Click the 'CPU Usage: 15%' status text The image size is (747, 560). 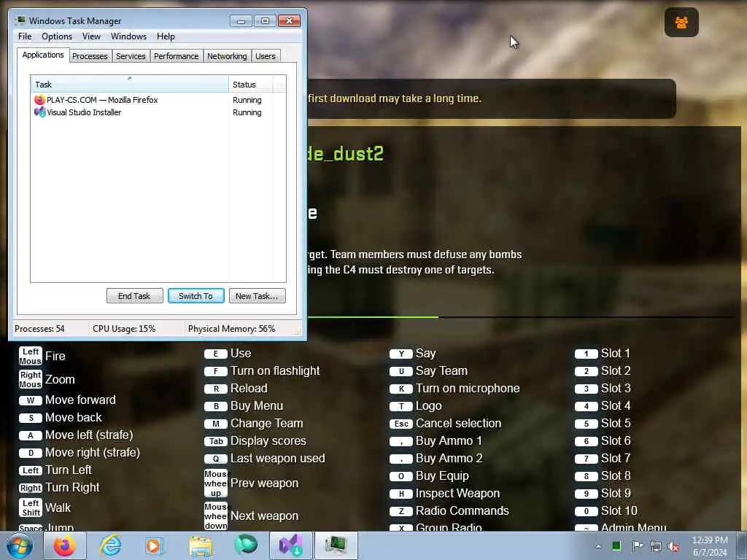click(124, 329)
